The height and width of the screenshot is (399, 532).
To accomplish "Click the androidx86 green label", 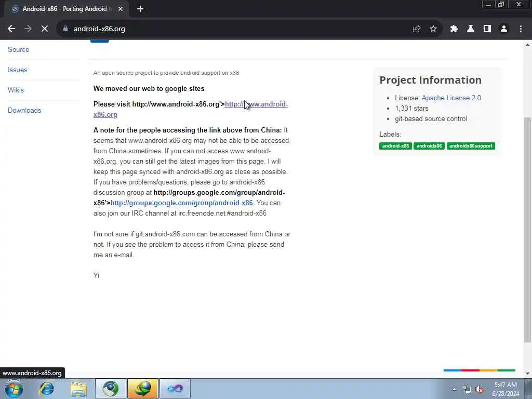I will click(x=429, y=146).
